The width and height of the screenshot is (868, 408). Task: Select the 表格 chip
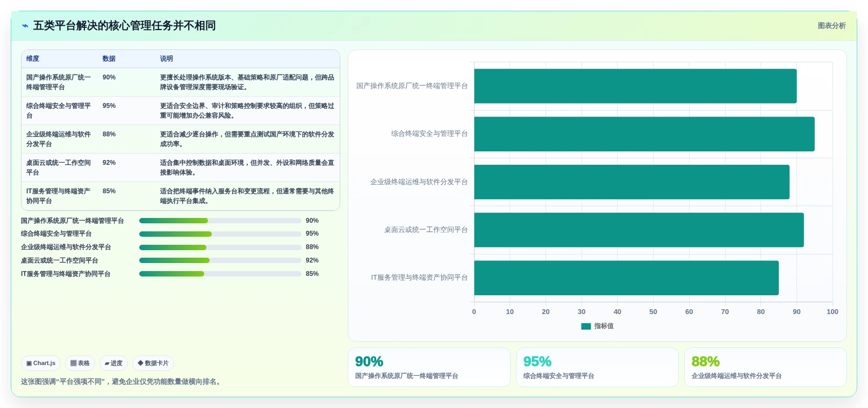[80, 363]
